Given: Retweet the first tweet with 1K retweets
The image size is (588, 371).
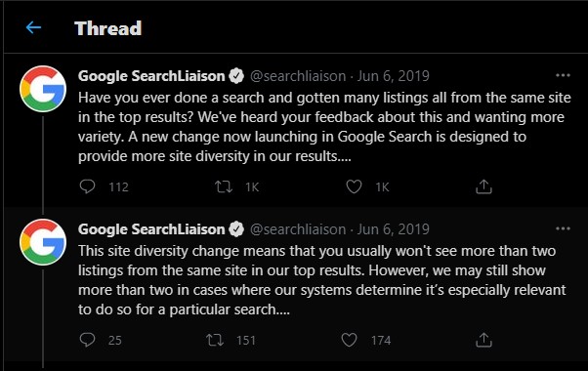Looking at the screenshot, I should click(224, 186).
